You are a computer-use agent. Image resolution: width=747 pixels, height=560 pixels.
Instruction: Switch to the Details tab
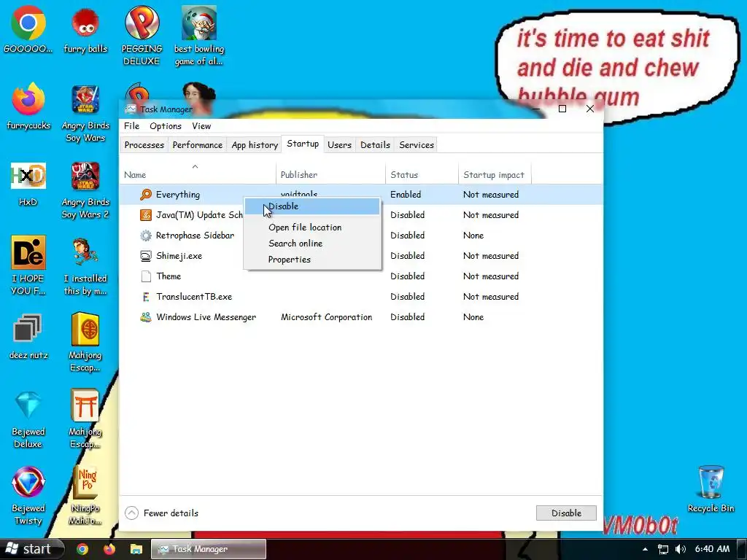375,145
